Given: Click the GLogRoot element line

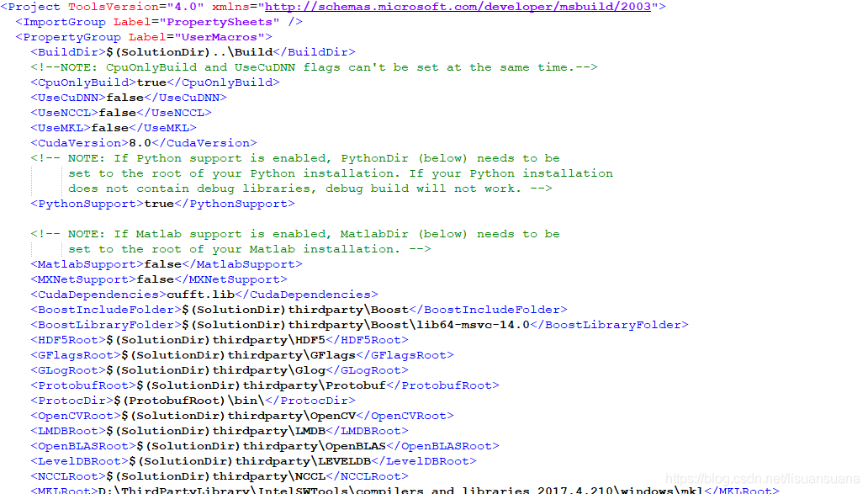Looking at the screenshot, I should pos(220,370).
